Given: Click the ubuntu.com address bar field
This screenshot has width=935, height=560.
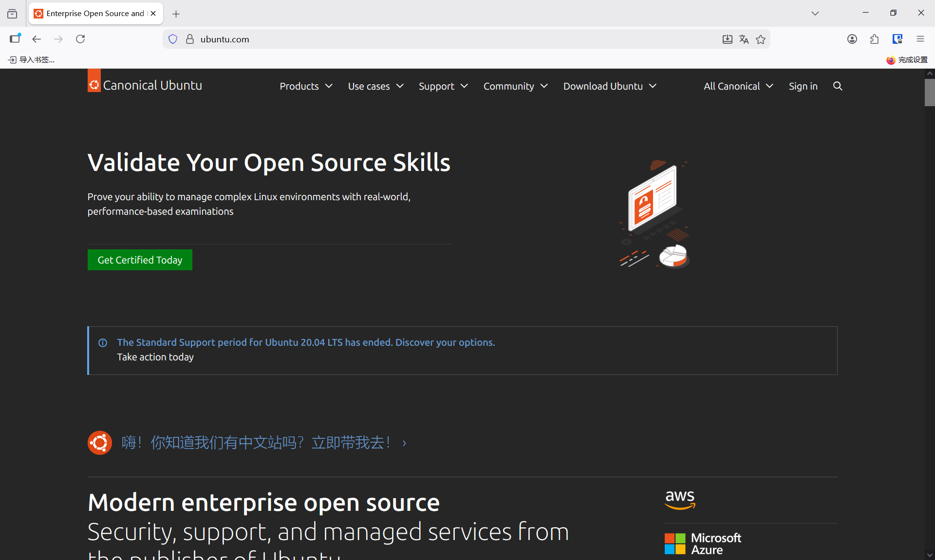Looking at the screenshot, I should [438, 39].
